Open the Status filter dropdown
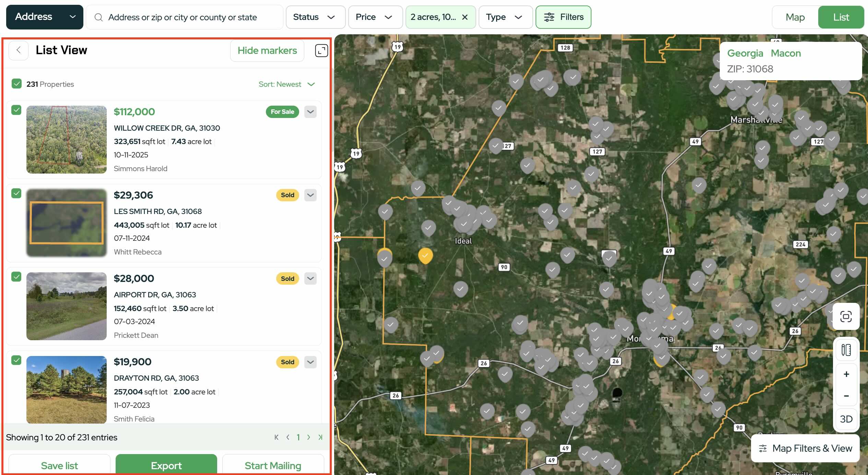This screenshot has height=475, width=868. [x=315, y=17]
